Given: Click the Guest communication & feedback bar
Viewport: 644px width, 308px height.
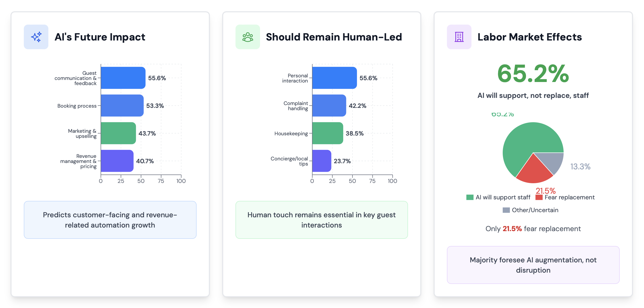Looking at the screenshot, I should (x=123, y=78).
